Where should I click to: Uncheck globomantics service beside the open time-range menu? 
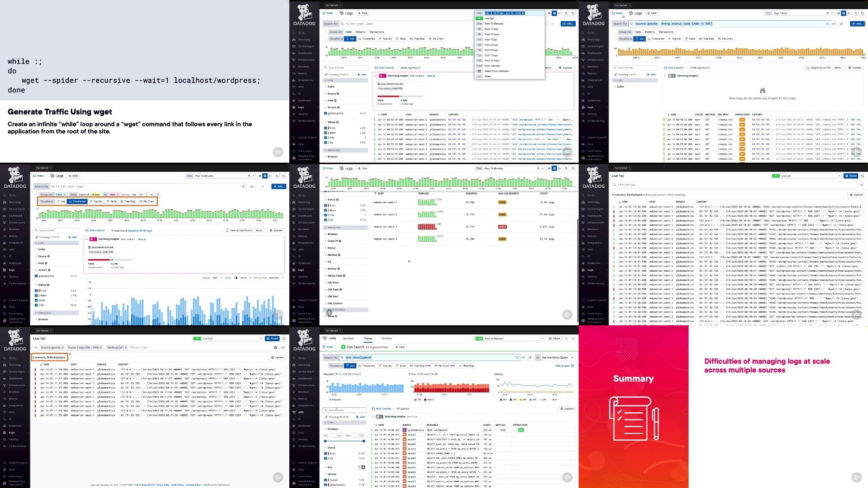pos(326,113)
